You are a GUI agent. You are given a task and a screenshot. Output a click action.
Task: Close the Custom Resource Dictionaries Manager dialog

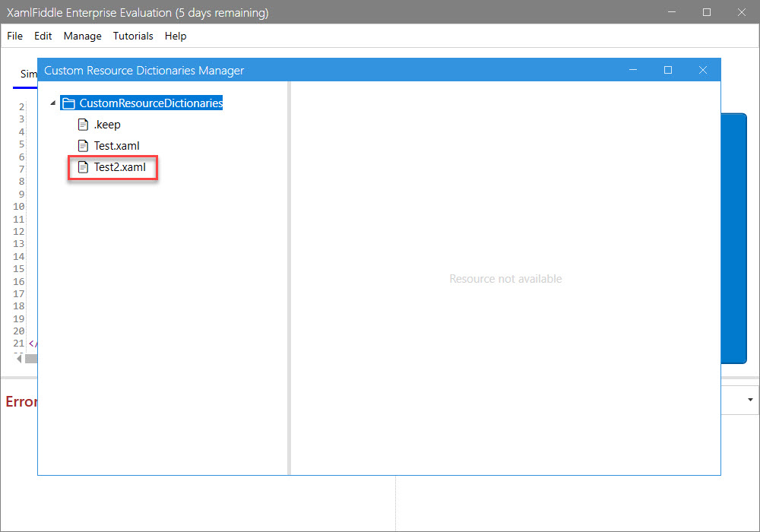click(703, 71)
